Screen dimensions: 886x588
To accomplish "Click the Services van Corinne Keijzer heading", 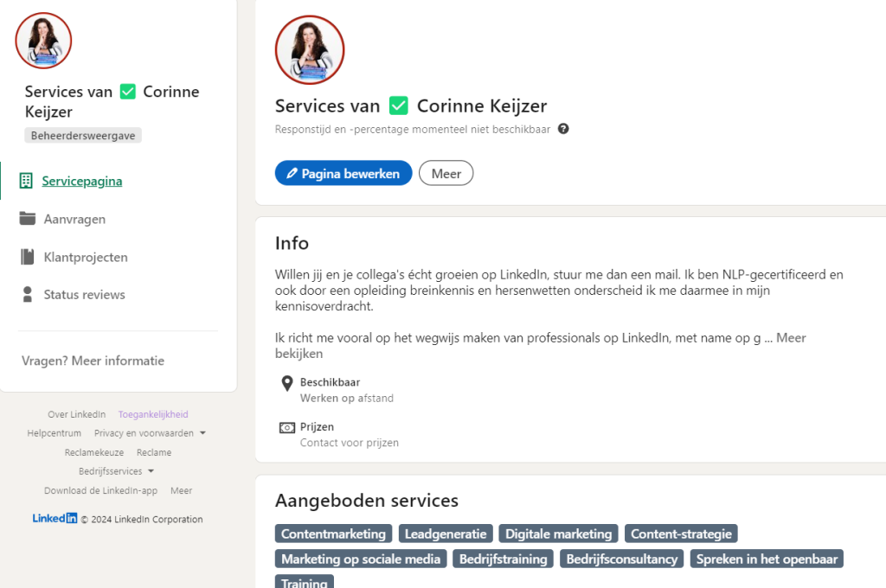I will click(411, 105).
